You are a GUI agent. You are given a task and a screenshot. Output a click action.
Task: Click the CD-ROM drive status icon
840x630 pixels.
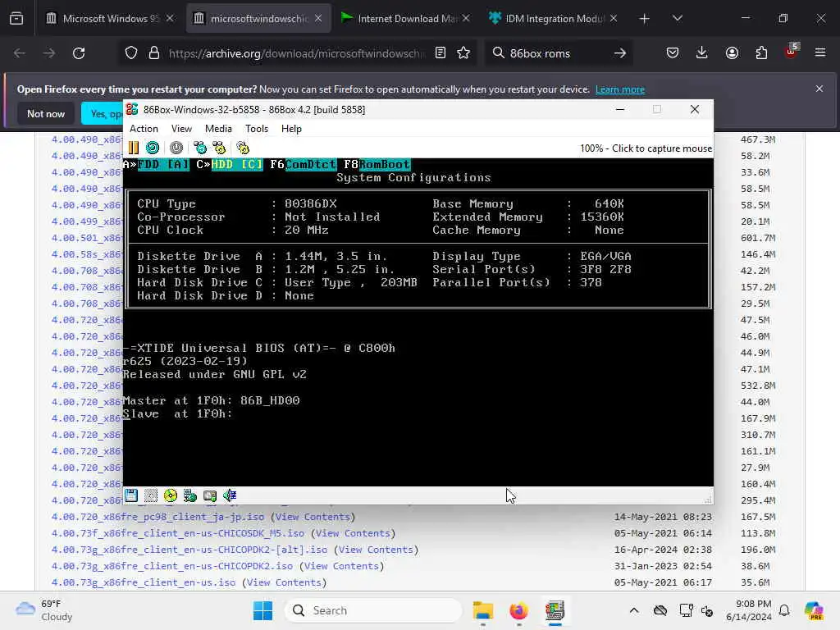(171, 495)
